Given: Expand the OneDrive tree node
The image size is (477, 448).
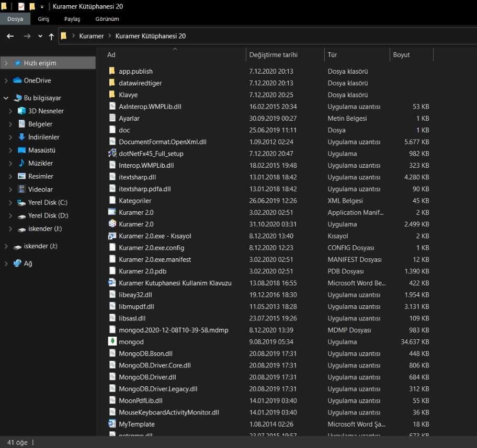Looking at the screenshot, I should pos(6,81).
